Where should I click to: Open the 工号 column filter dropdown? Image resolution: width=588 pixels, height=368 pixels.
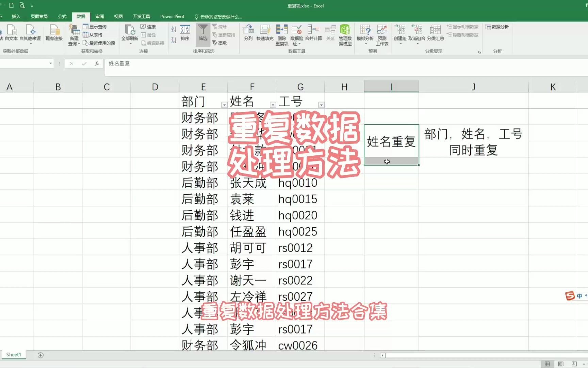(x=321, y=105)
